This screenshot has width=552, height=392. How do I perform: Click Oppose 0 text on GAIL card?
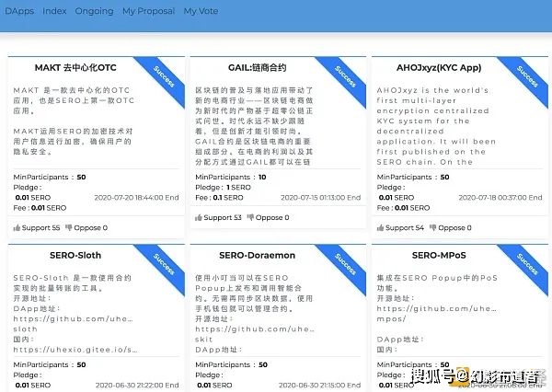tap(272, 218)
